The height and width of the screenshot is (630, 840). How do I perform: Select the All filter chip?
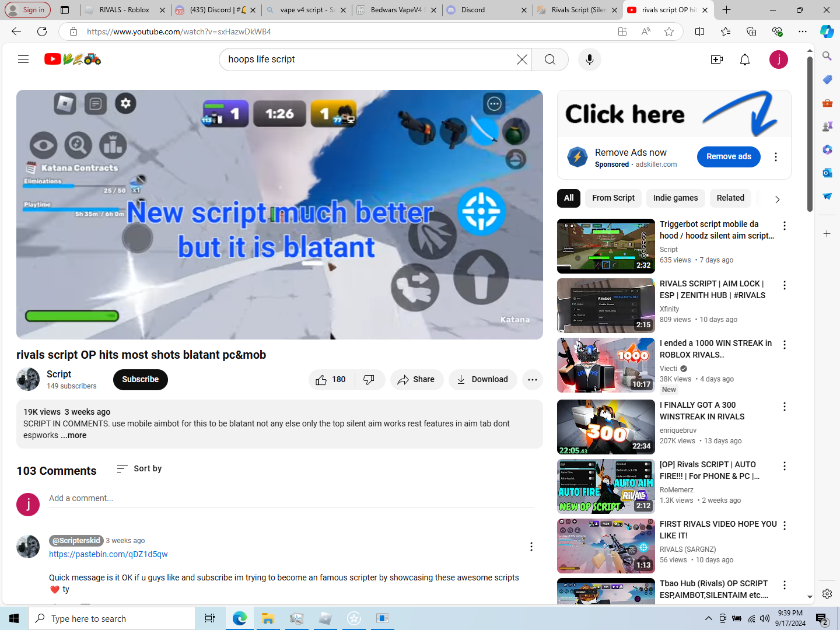point(569,198)
